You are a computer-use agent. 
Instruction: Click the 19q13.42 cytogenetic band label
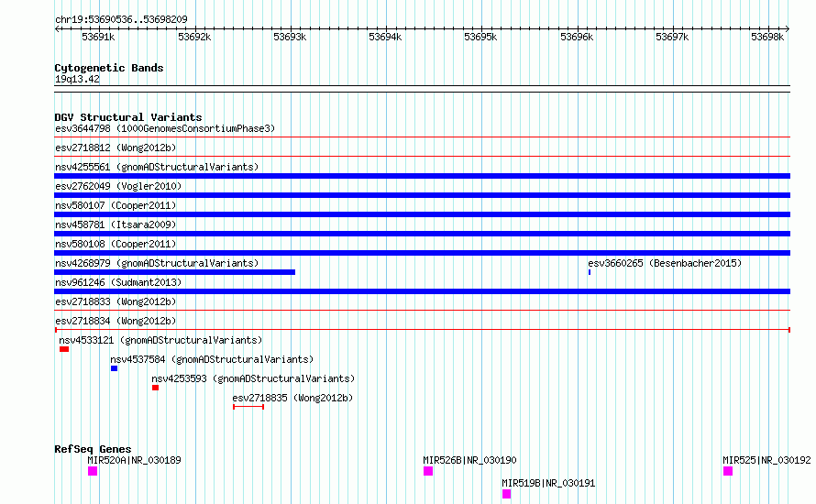(77, 79)
